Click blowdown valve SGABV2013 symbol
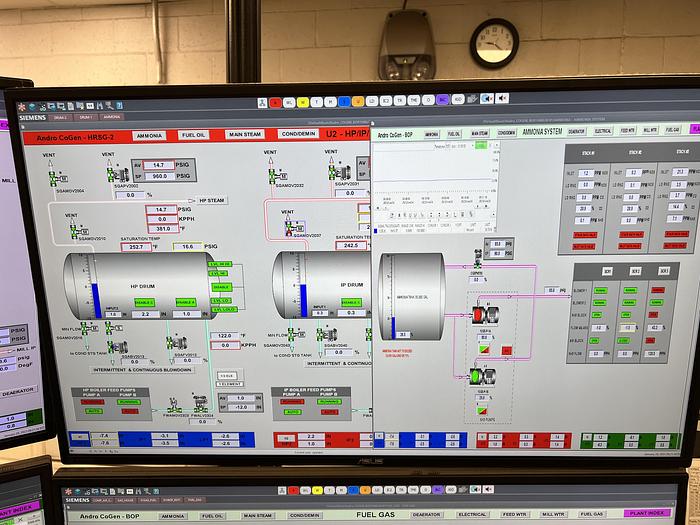 coord(117,346)
